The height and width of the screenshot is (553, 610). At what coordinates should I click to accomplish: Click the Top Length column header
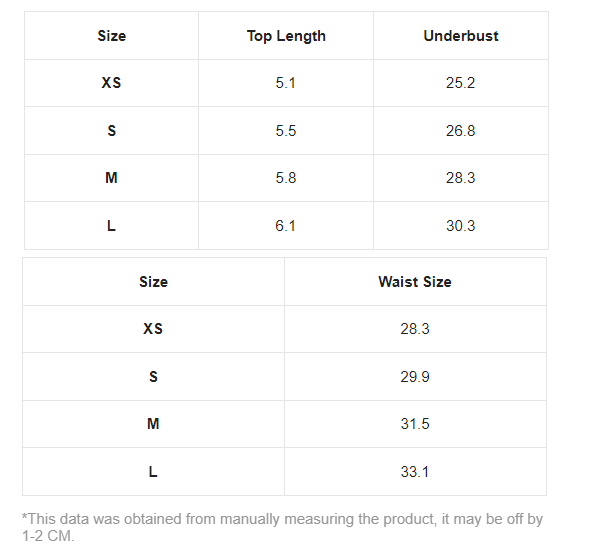click(x=286, y=36)
